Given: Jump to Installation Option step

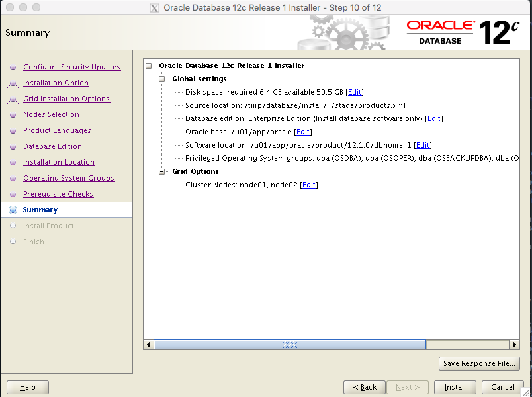Looking at the screenshot, I should (x=56, y=83).
